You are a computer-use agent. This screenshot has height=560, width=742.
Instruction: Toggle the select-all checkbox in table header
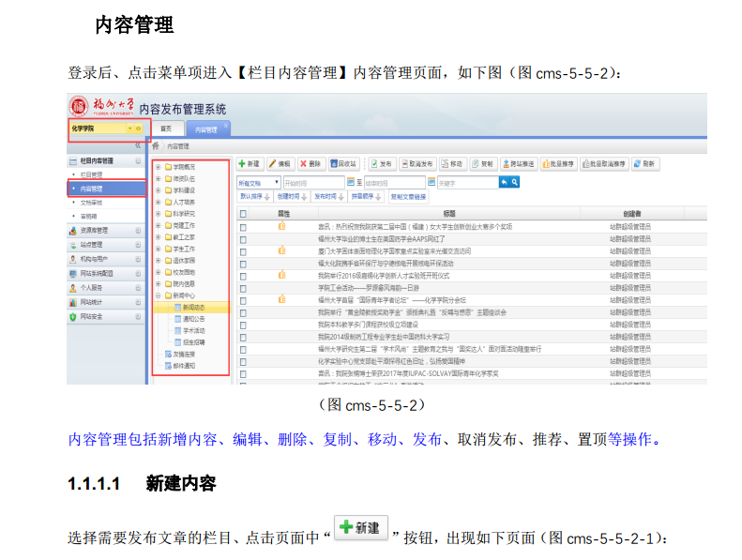point(243,214)
